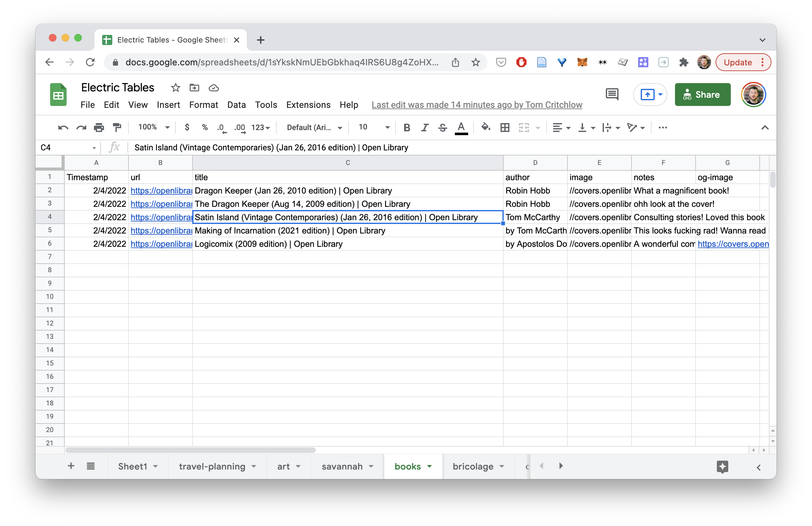Click the Redo icon in toolbar

81,128
